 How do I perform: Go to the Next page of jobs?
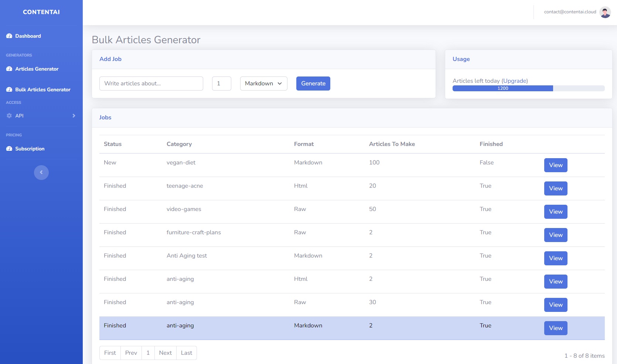[165, 353]
